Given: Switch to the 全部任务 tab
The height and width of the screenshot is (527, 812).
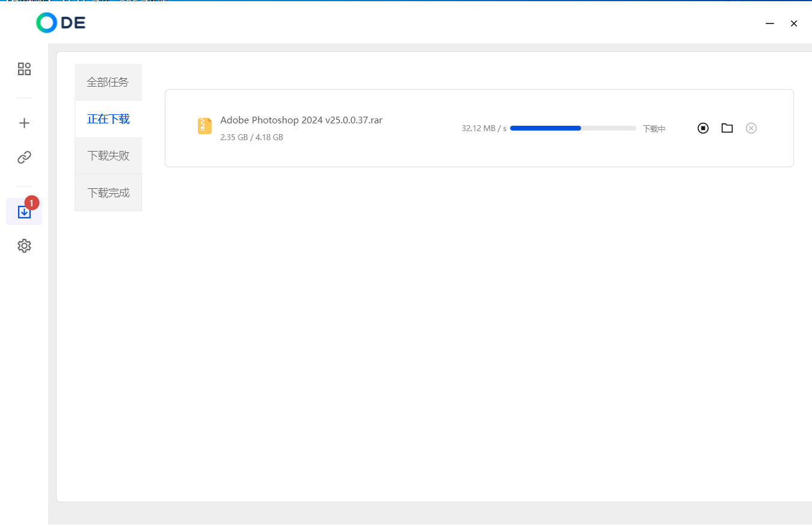Looking at the screenshot, I should (108, 82).
